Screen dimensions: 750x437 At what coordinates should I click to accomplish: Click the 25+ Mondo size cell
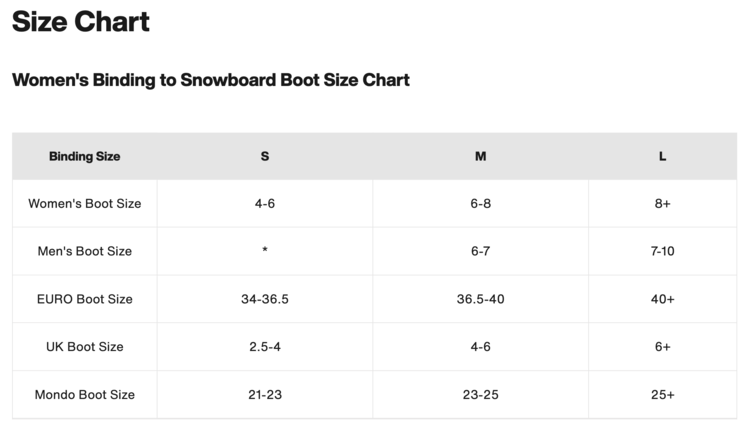pyautogui.click(x=662, y=395)
